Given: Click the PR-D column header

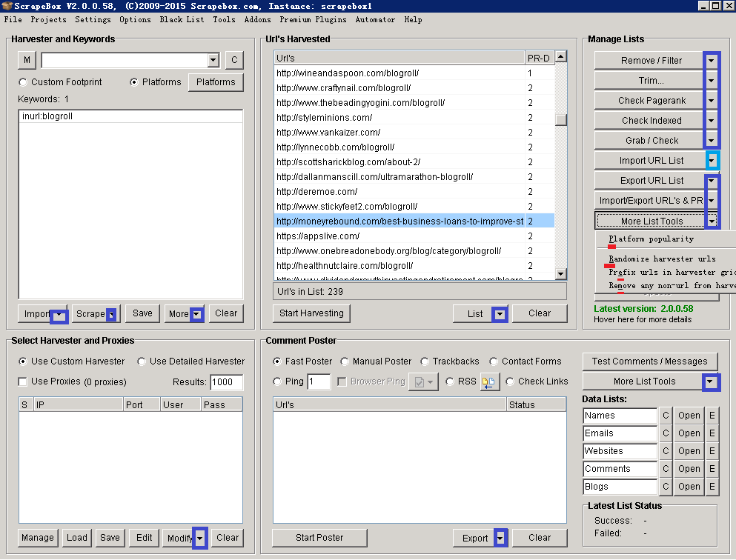Looking at the screenshot, I should (540, 59).
